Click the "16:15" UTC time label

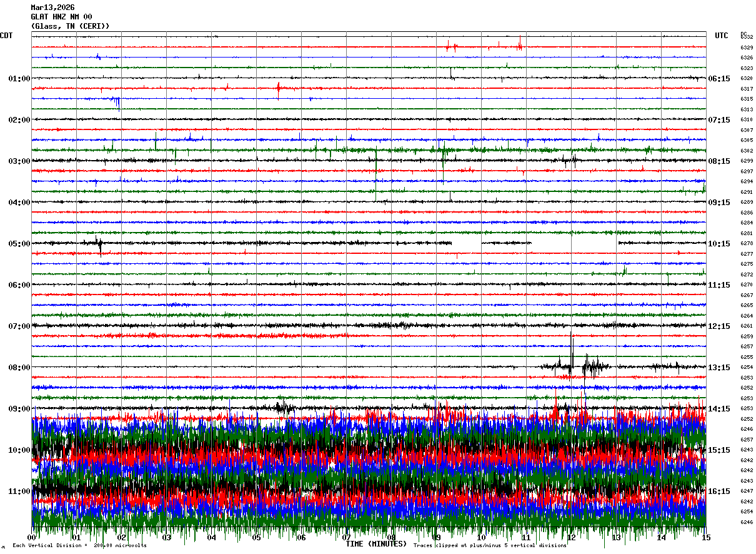719,491
